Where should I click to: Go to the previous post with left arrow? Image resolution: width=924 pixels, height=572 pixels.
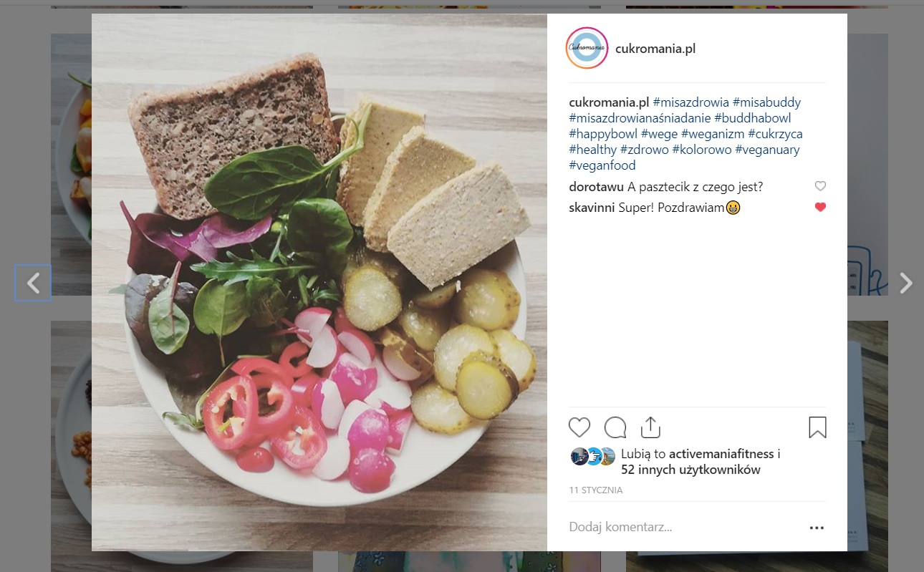point(33,283)
